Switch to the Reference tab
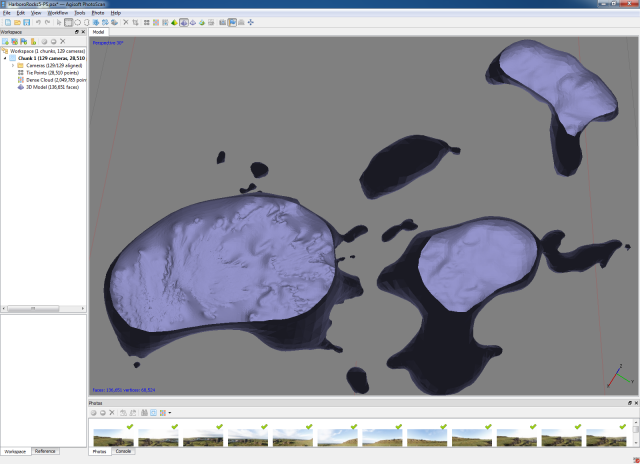 (x=45, y=451)
